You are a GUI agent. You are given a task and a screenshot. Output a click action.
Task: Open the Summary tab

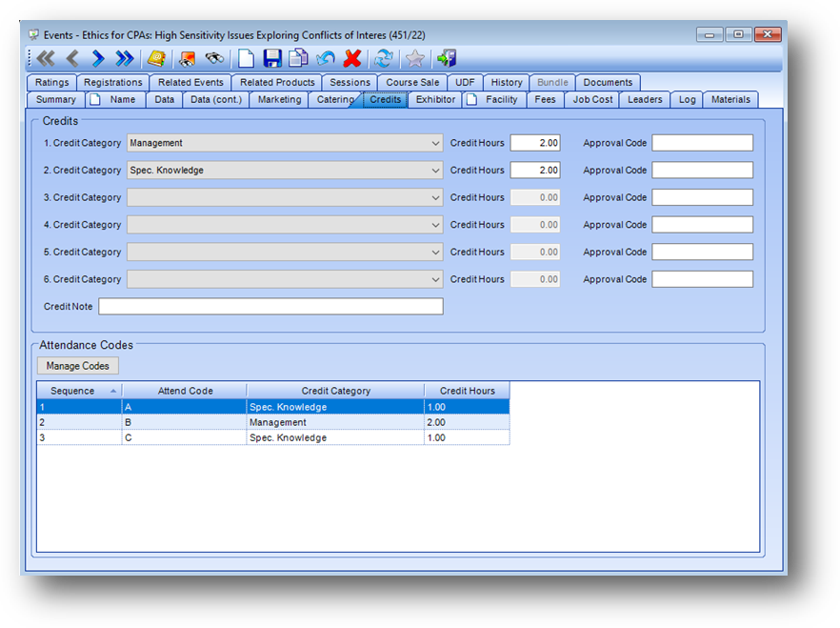coord(55,100)
